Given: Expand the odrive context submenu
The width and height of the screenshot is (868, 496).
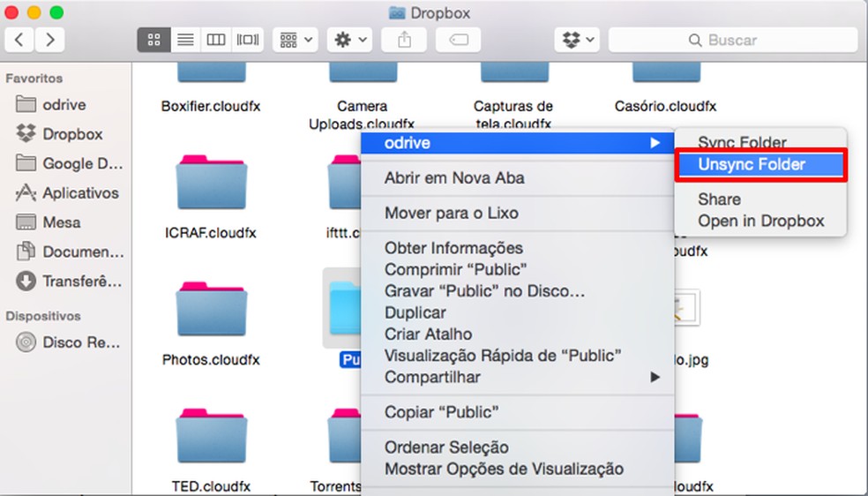Looking at the screenshot, I should [x=517, y=143].
